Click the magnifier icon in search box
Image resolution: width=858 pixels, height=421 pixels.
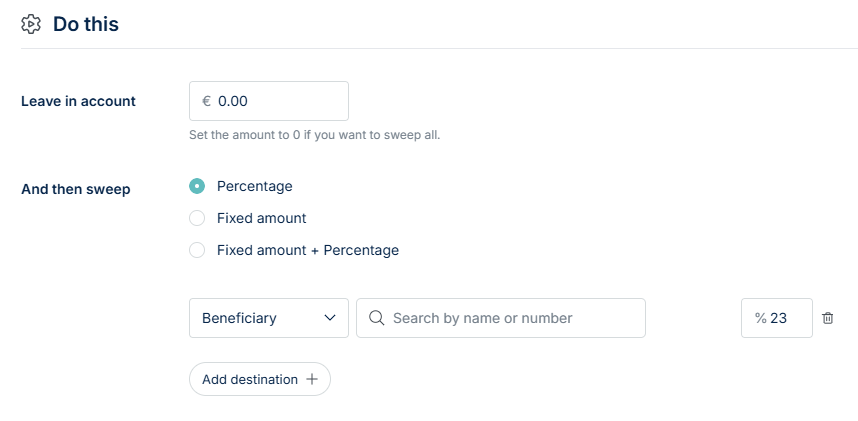point(376,318)
